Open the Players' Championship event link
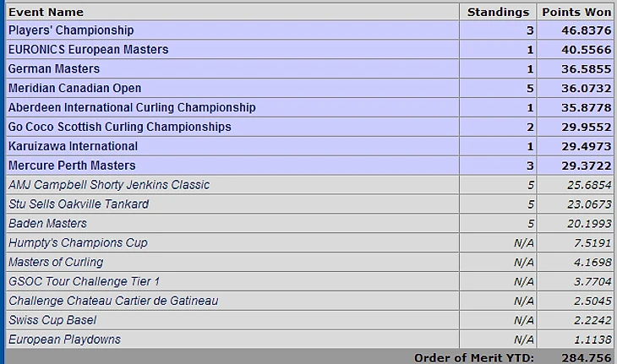This screenshot has width=617, height=364. pyautogui.click(x=71, y=30)
